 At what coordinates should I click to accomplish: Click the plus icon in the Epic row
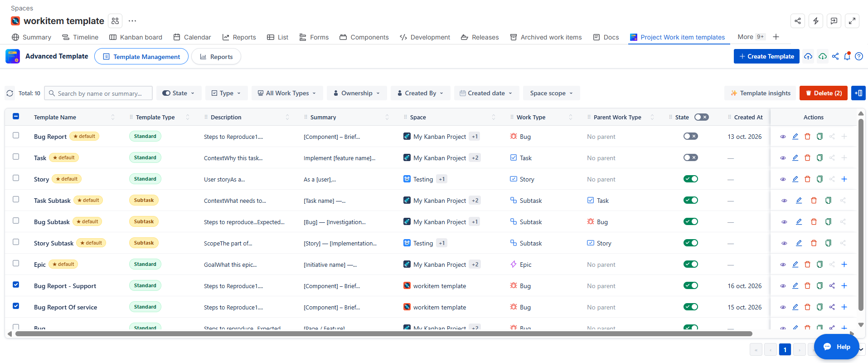pos(844,265)
